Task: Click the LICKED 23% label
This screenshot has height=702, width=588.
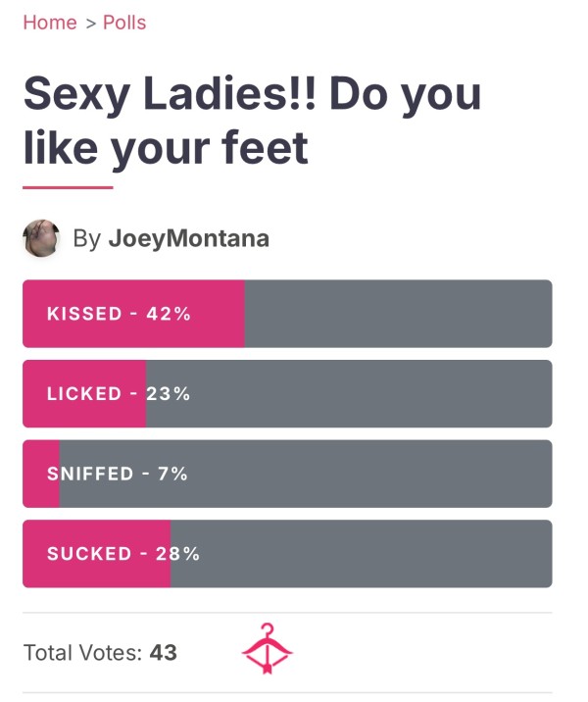Action: [119, 394]
